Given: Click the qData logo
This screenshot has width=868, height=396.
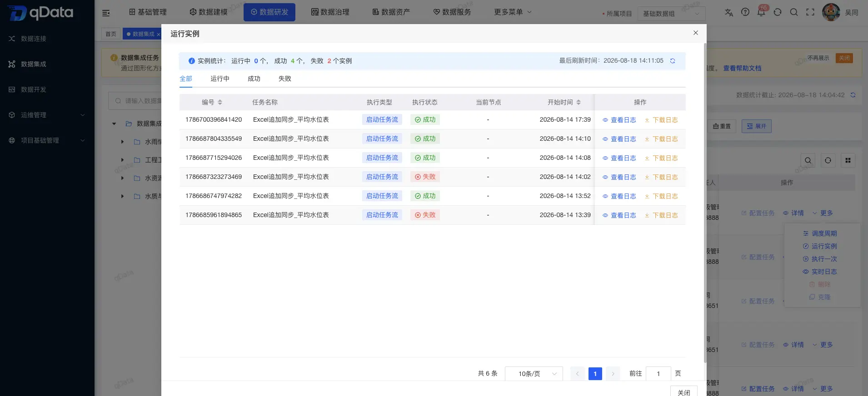Looking at the screenshot, I should (x=41, y=13).
